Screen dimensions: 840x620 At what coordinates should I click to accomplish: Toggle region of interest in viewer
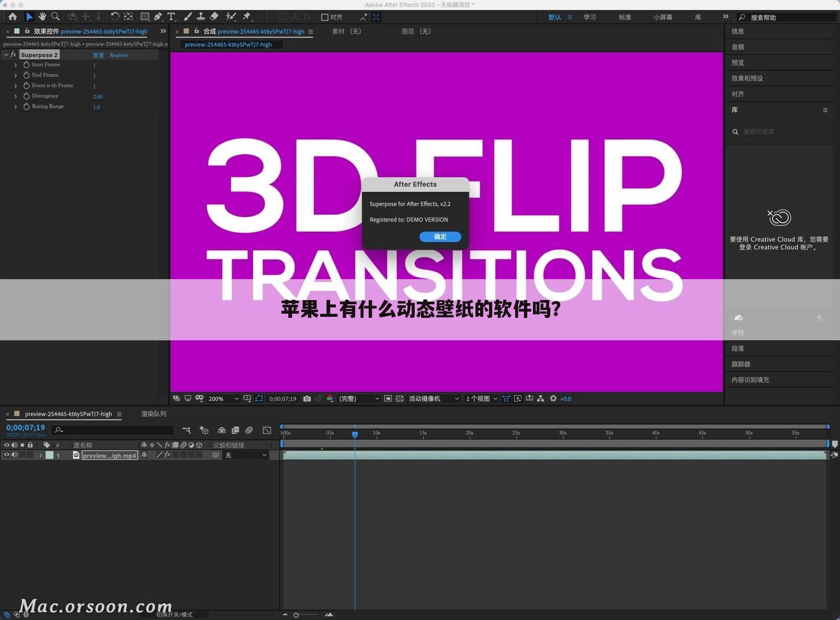click(388, 398)
